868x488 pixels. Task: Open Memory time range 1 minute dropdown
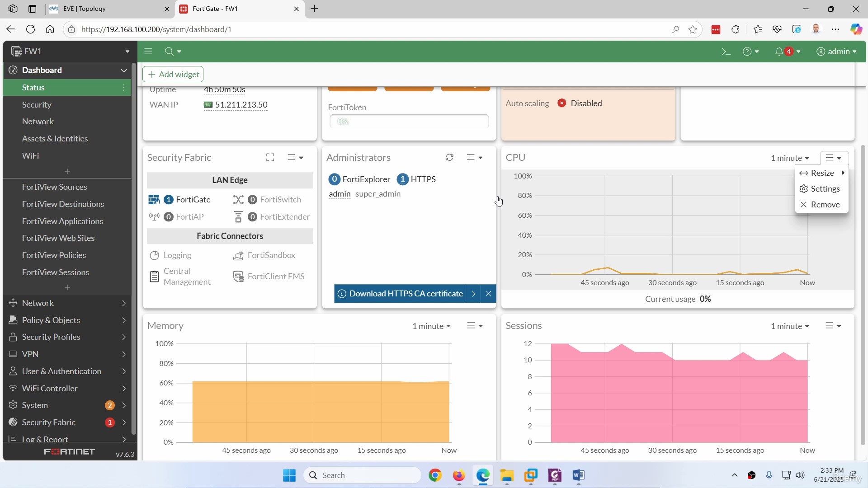click(431, 326)
